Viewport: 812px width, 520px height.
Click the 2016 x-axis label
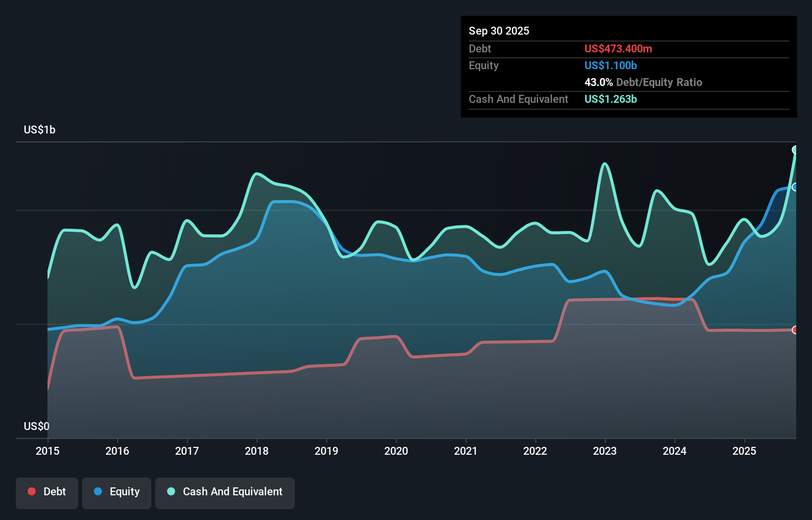117,451
